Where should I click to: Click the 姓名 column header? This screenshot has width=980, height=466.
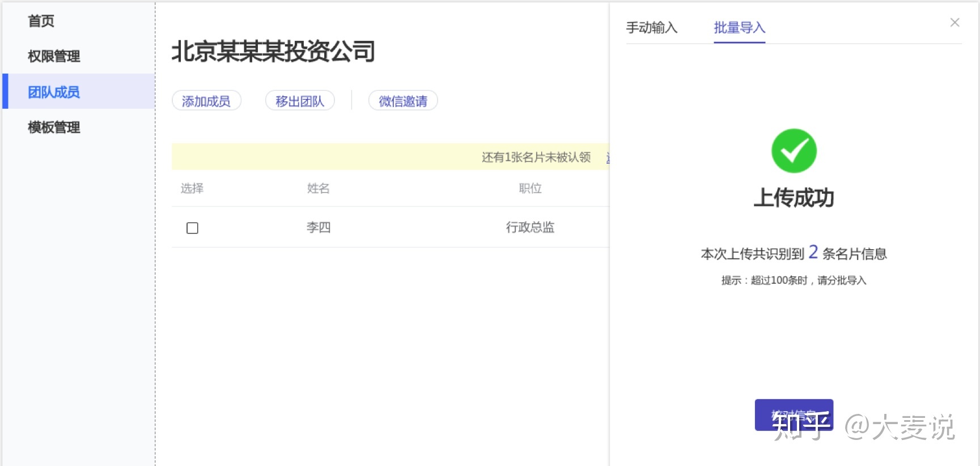(x=319, y=188)
